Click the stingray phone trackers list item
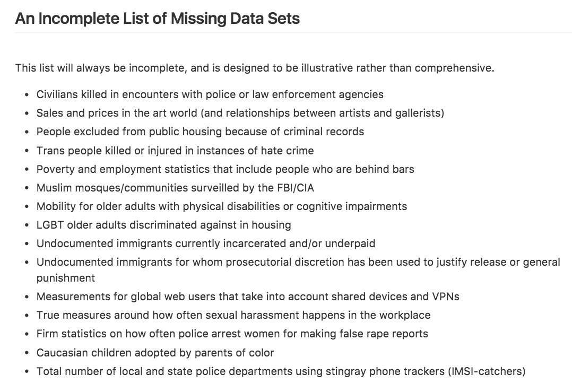572x392 pixels. tap(281, 371)
